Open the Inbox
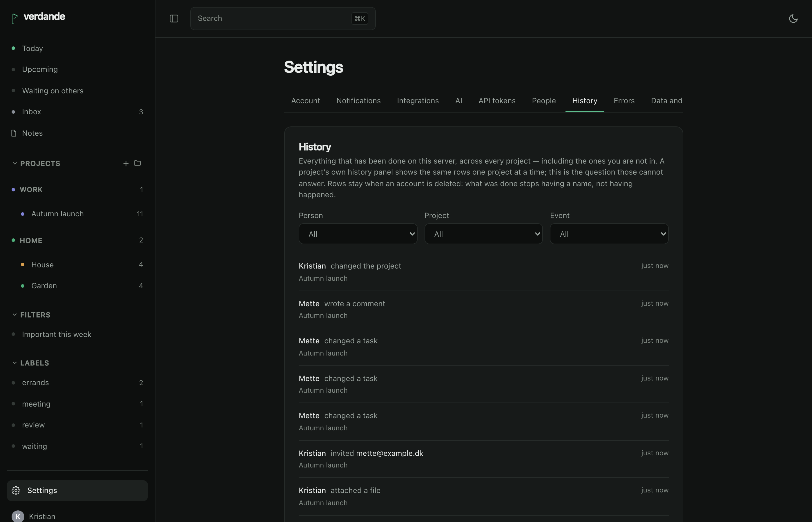812x522 pixels. (77, 112)
